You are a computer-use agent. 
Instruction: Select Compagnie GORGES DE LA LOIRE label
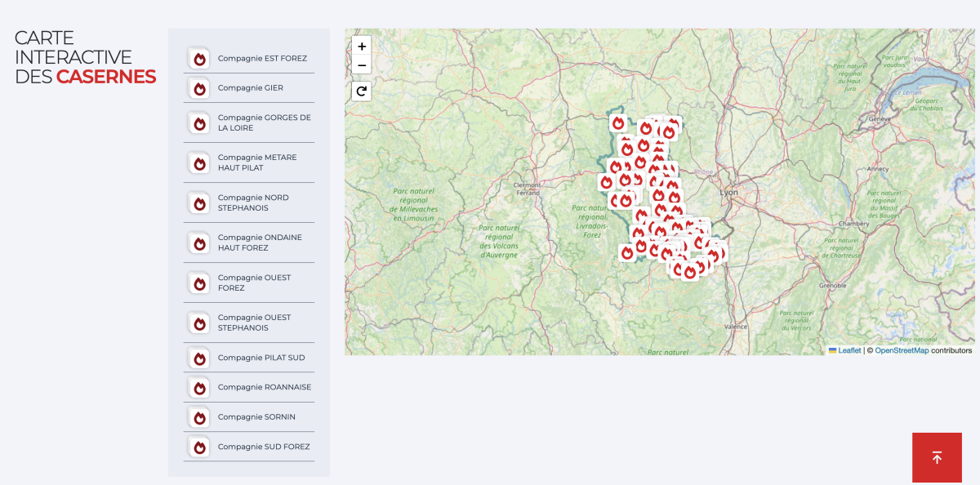(265, 123)
